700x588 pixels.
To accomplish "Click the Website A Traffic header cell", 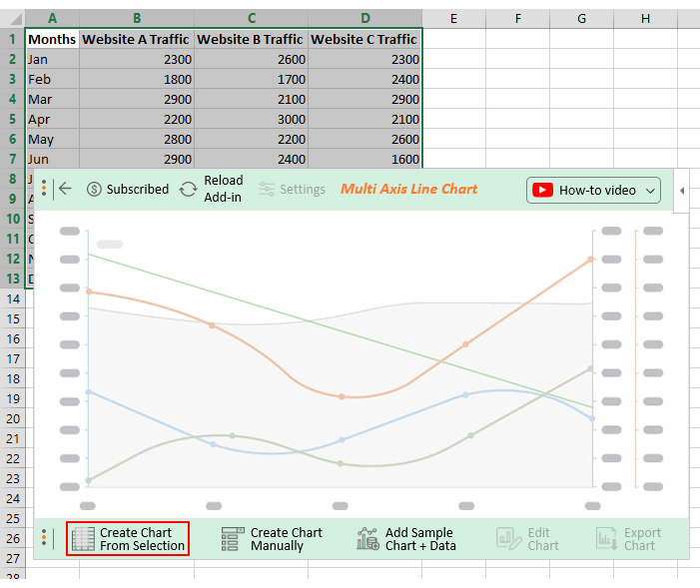I will coord(137,39).
